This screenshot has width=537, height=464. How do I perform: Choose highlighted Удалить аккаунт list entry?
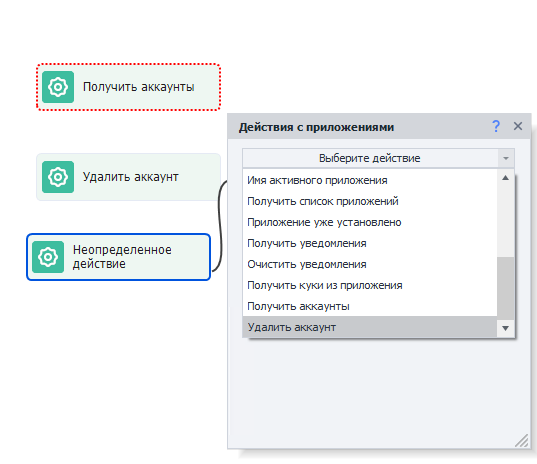click(370, 327)
